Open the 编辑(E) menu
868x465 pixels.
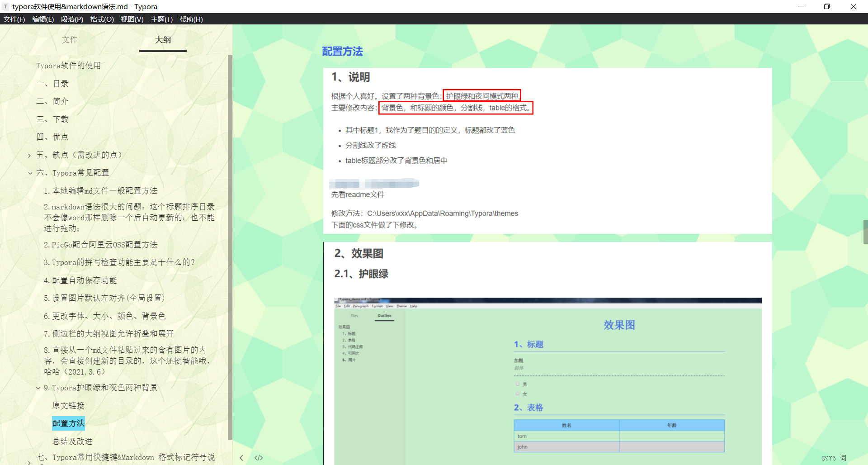tap(43, 19)
